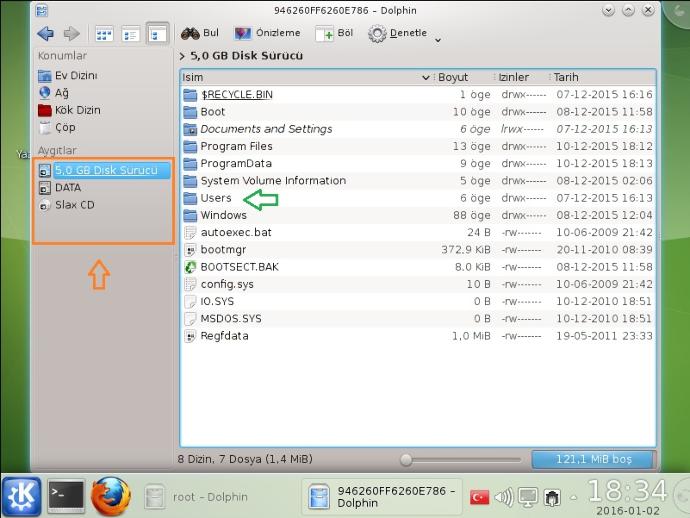Launch Firefox from the taskbar
The image size is (690, 518).
(x=111, y=496)
